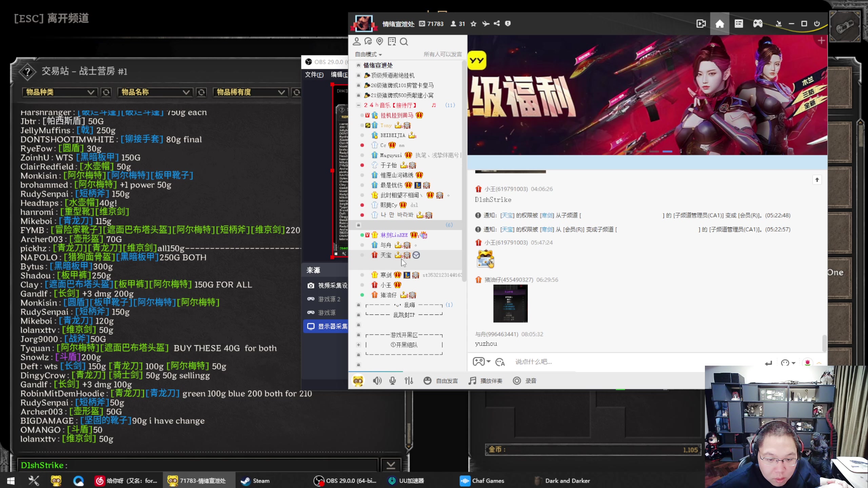Expand the gift panel with orange up chevron
This screenshot has width=868, height=488.
coord(819,363)
